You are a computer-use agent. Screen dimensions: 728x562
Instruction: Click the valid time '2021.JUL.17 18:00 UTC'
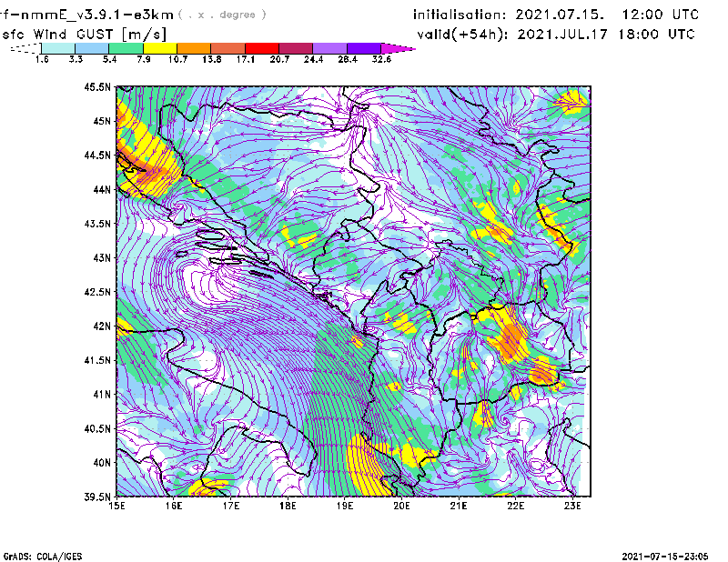(606, 35)
